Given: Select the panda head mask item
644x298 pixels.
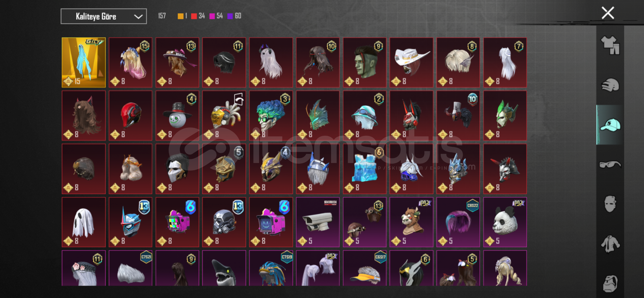Looking at the screenshot, I should click(x=505, y=222).
